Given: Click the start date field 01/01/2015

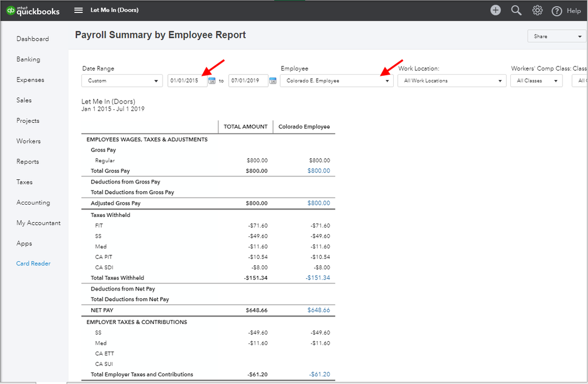Looking at the screenshot, I should pos(188,81).
